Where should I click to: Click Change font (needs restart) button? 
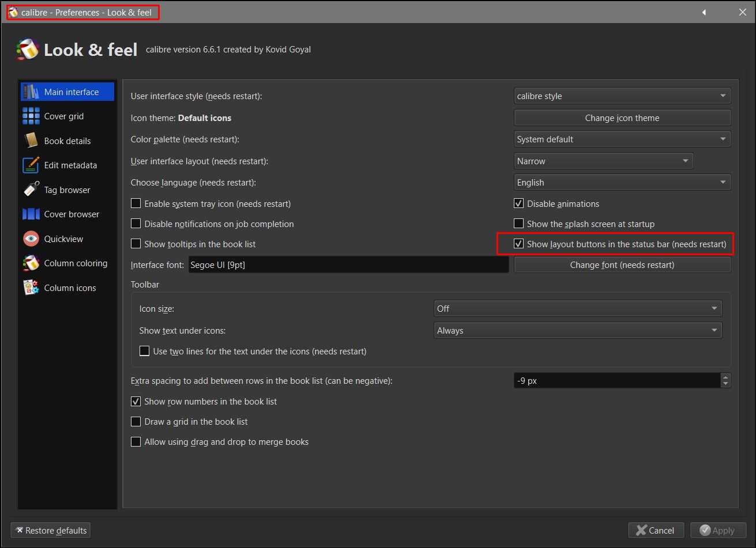coord(622,265)
